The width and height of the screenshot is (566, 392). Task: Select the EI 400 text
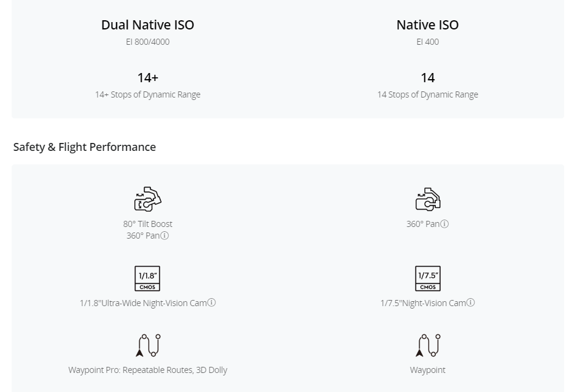(428, 42)
